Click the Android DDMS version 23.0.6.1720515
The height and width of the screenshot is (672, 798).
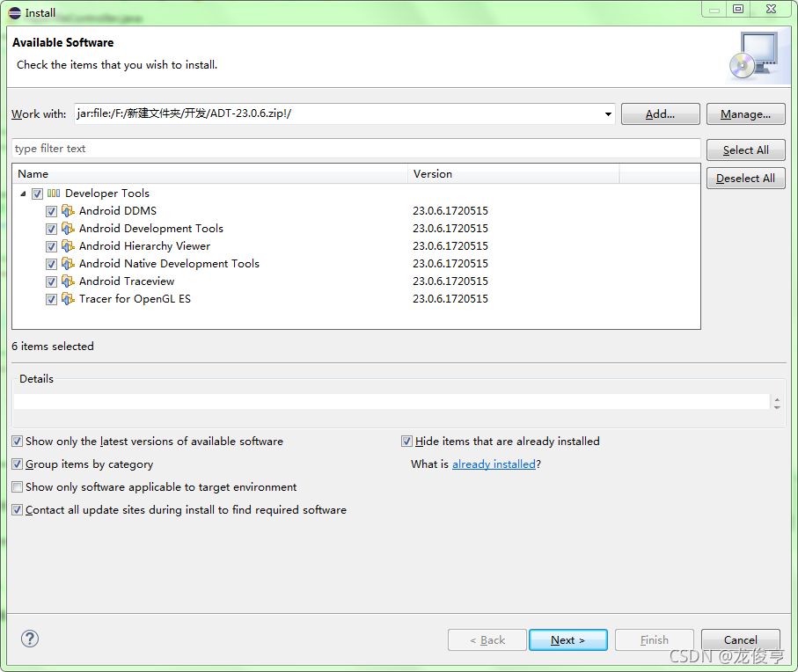pos(450,210)
